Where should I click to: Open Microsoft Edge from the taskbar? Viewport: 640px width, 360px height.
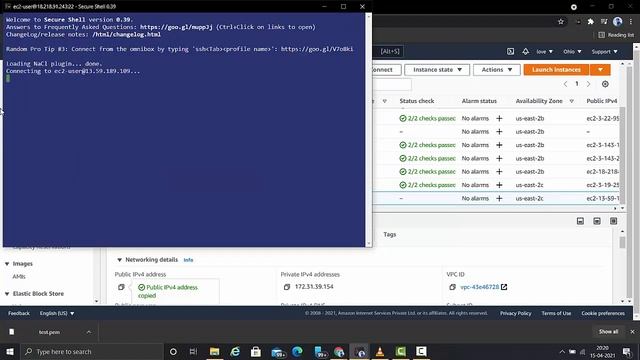point(297,351)
